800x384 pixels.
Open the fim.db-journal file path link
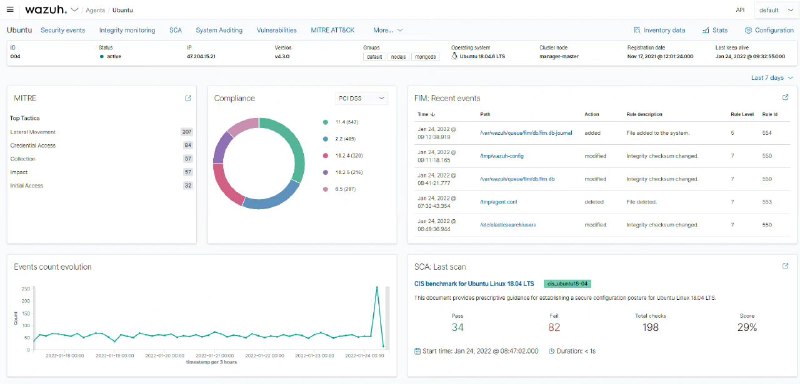coord(527,133)
